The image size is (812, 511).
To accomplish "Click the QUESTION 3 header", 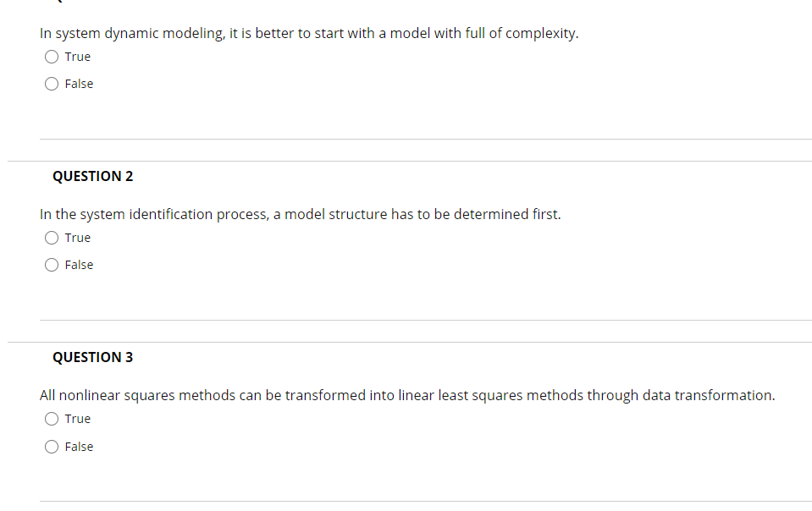I will (92, 357).
